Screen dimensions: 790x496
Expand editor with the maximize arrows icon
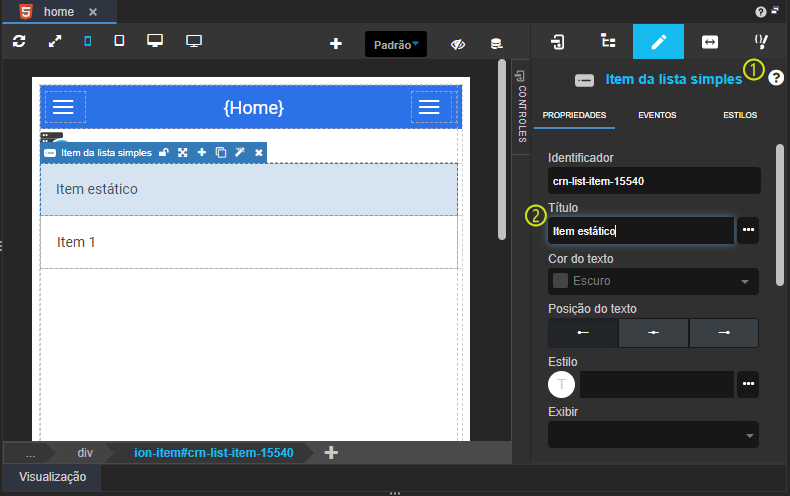click(55, 41)
